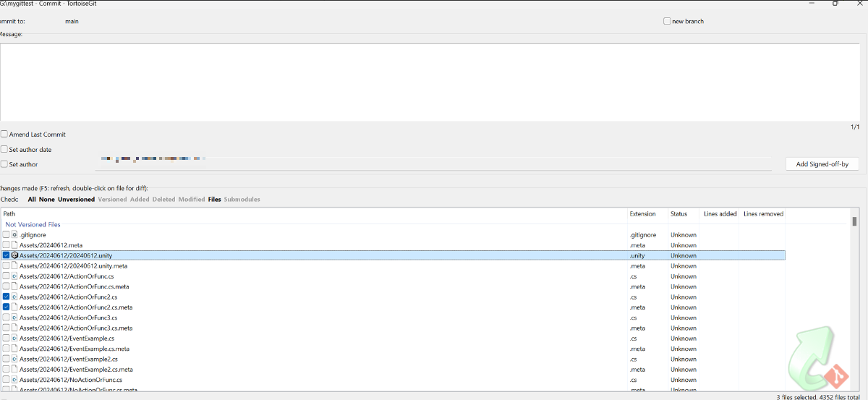The width and height of the screenshot is (868, 400).
Task: Click the Assets/20240612.meta file icon
Action: 14,245
